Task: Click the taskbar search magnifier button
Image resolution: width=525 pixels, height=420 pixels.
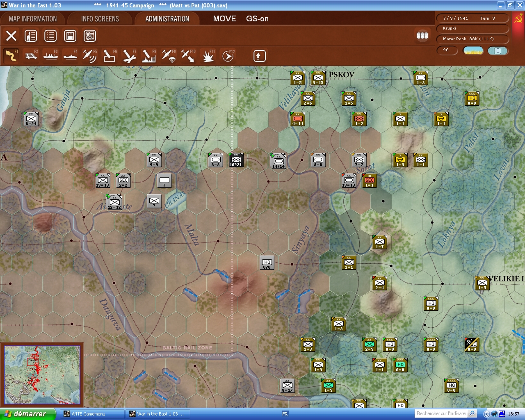Action: click(x=472, y=413)
